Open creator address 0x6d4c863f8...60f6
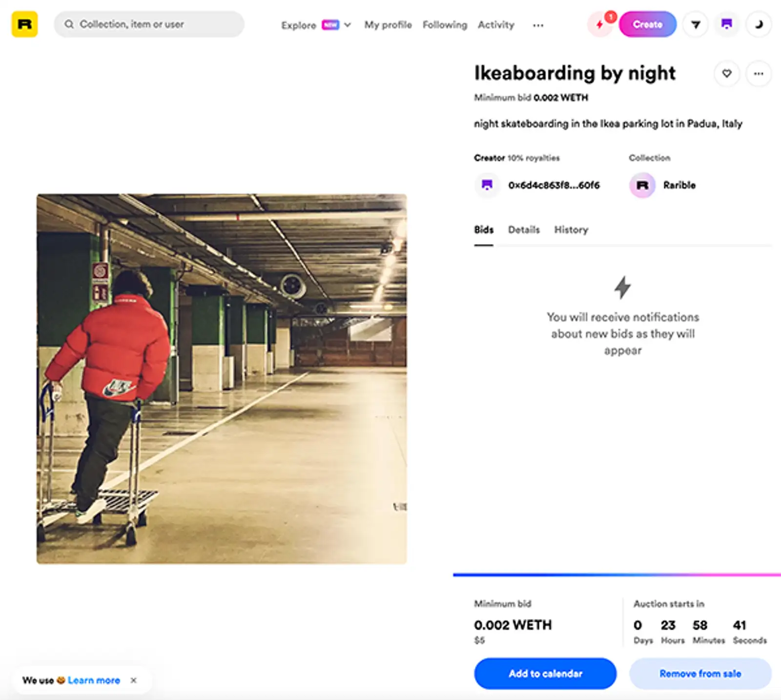The width and height of the screenshot is (781, 700). [x=554, y=185]
